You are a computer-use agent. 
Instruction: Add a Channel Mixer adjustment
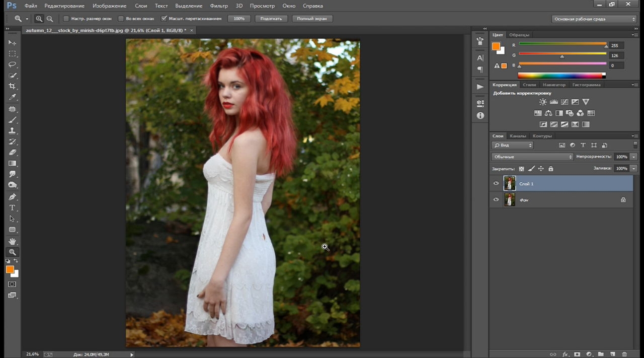pos(580,113)
